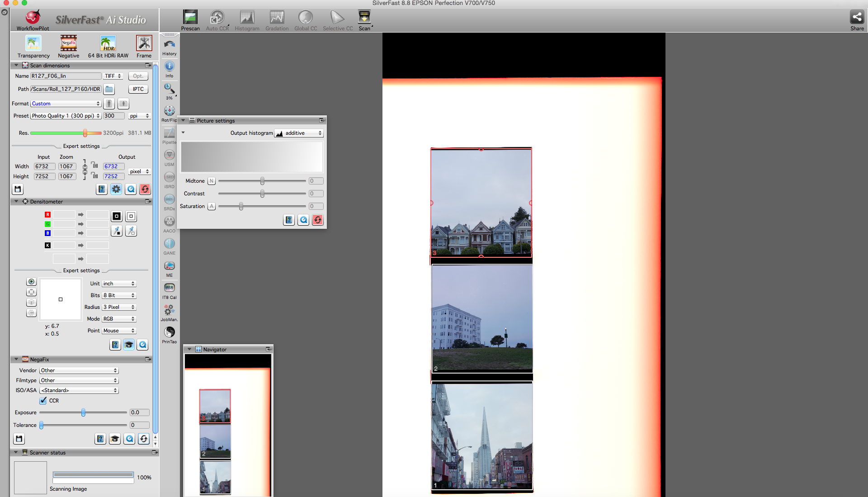The width and height of the screenshot is (868, 497).
Task: Open the History panel
Action: pyautogui.click(x=170, y=47)
